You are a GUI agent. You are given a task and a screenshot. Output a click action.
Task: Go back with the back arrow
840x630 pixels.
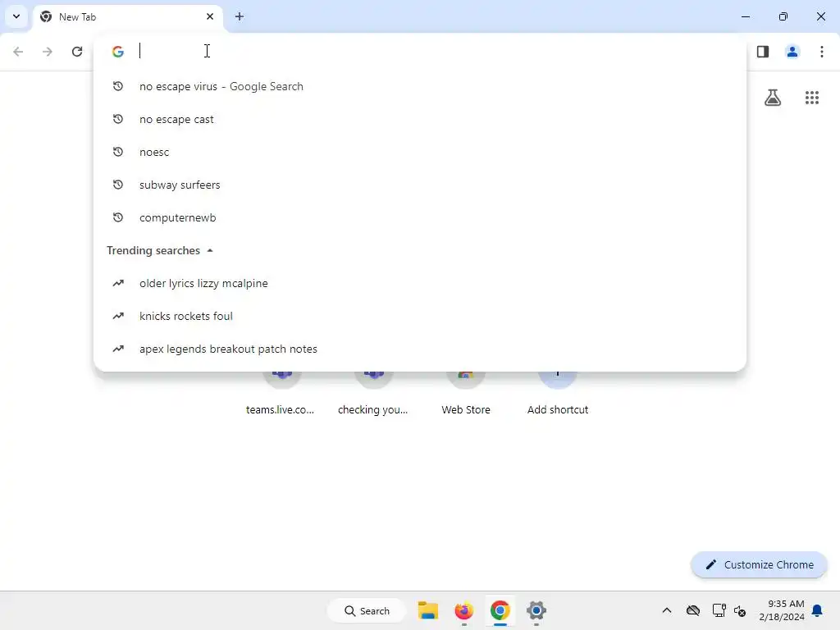tap(18, 52)
